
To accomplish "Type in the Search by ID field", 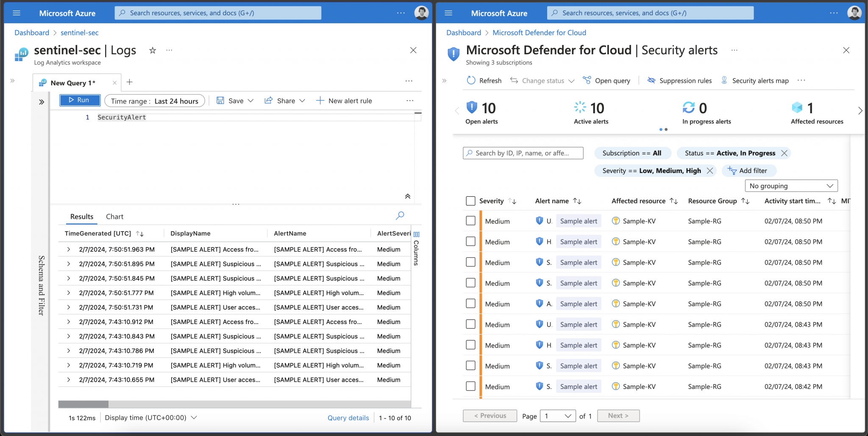I will click(x=523, y=153).
